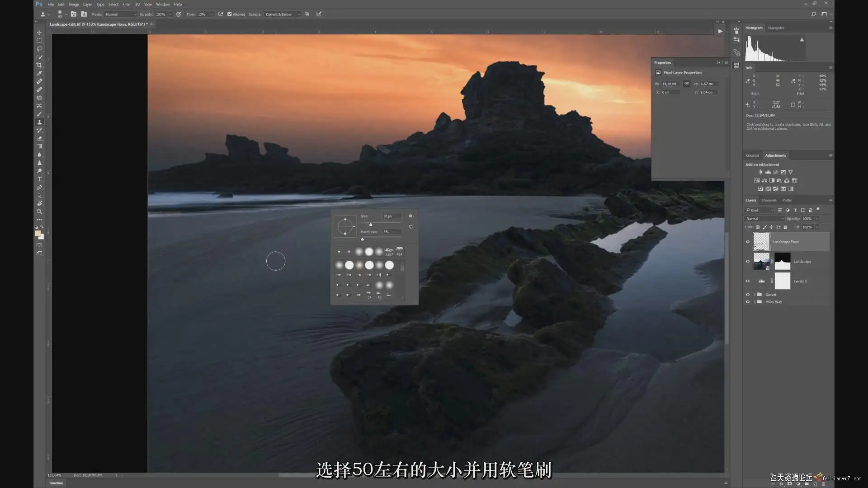Image resolution: width=868 pixels, height=488 pixels.
Task: Select the Gradient tool
Action: pos(39,146)
